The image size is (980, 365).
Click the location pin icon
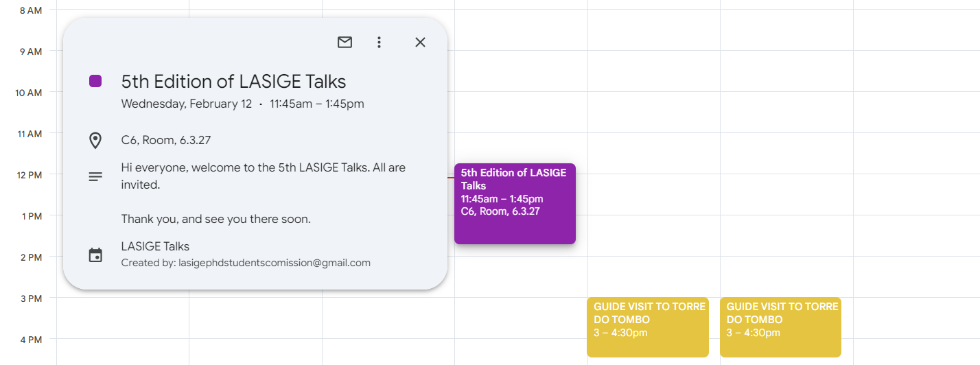coord(95,141)
